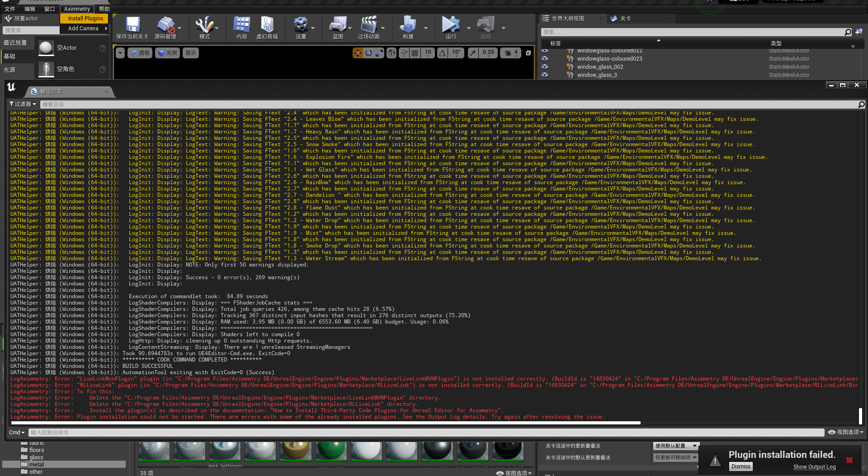Image resolution: width=868 pixels, height=476 pixels.
Task: Select the scale gizmo tool in viewport
Action: 379,53
